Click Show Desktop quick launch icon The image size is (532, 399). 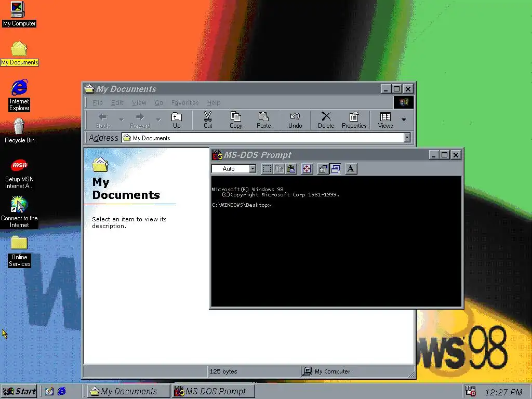point(49,391)
